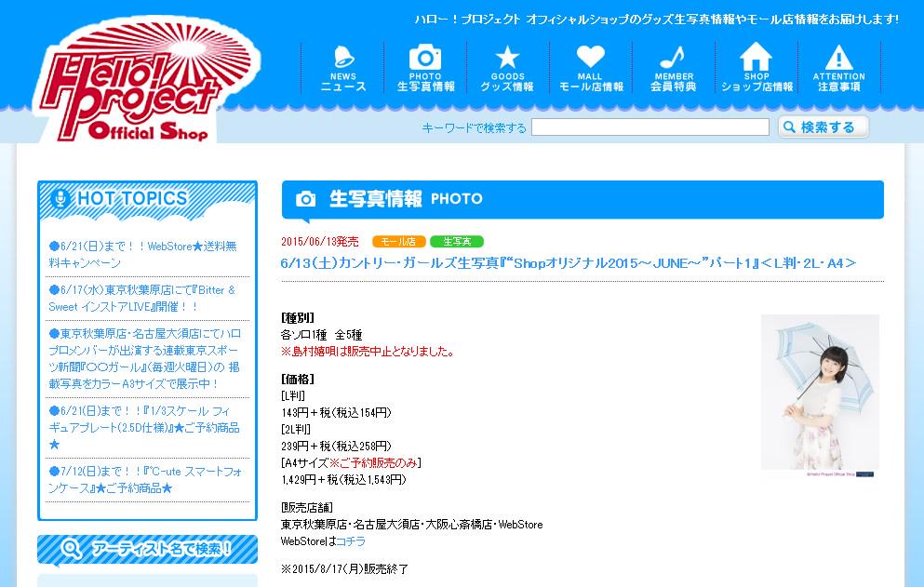Viewport: 924px width, 587px height.
Task: Follow the WebStore コチラ link
Action: click(351, 541)
